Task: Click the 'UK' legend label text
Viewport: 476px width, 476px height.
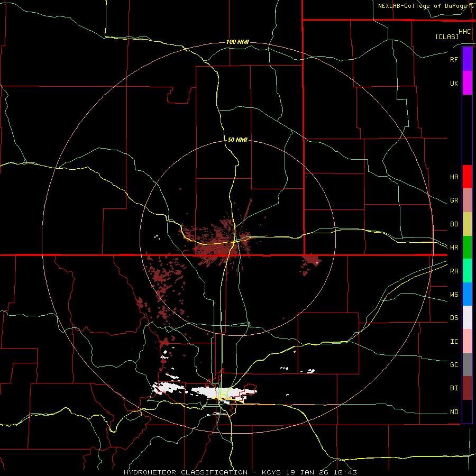Action: click(x=454, y=83)
